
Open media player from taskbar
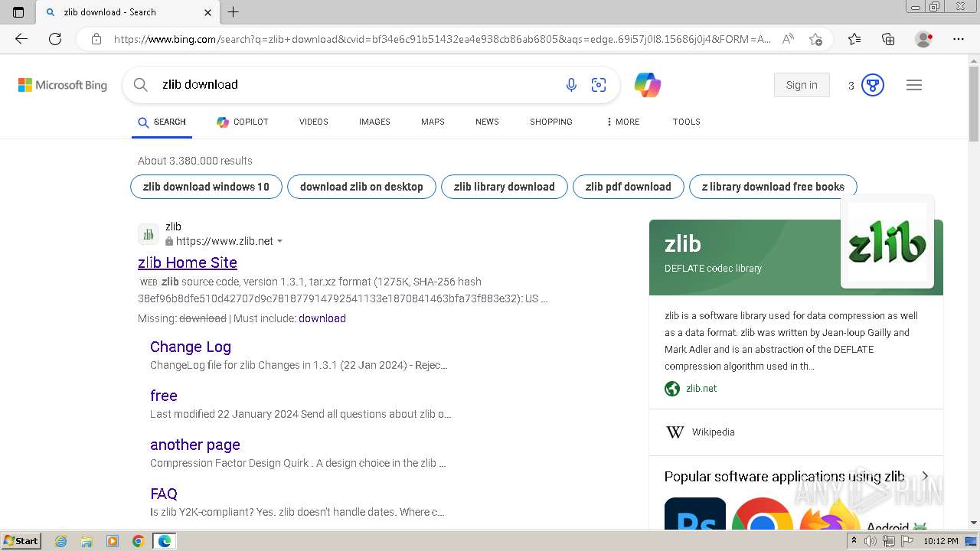pos(113,541)
